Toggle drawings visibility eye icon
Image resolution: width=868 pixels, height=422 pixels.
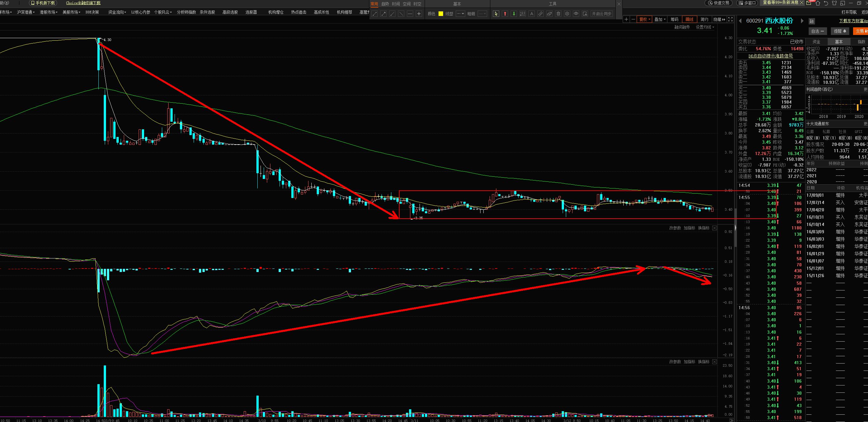[x=576, y=14]
